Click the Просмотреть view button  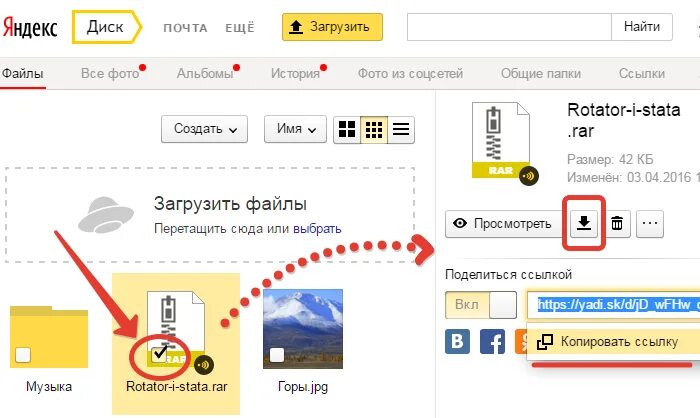503,223
